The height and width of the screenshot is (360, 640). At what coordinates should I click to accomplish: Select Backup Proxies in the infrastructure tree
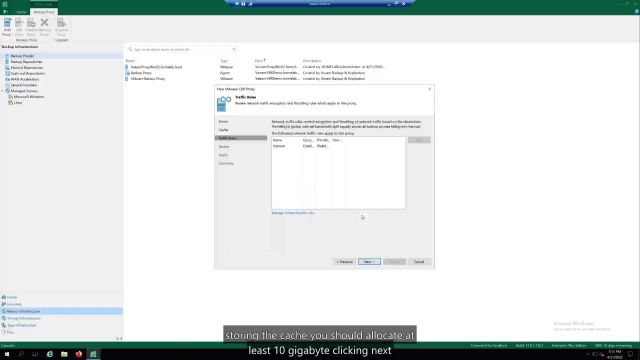coord(22,56)
